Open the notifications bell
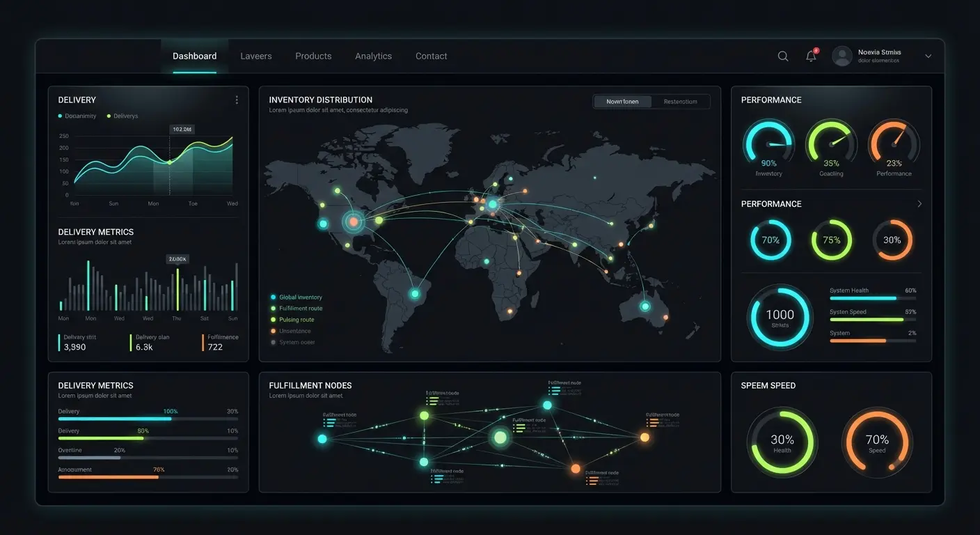980x535 pixels. pos(810,56)
